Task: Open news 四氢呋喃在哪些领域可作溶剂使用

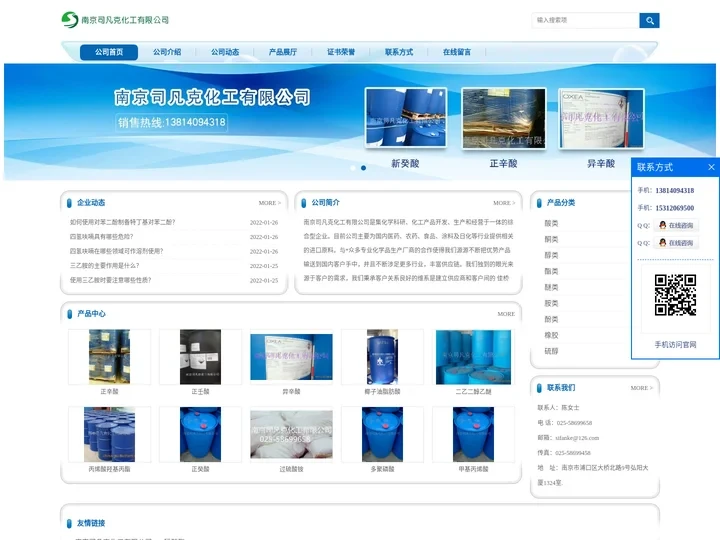Action: [117, 251]
